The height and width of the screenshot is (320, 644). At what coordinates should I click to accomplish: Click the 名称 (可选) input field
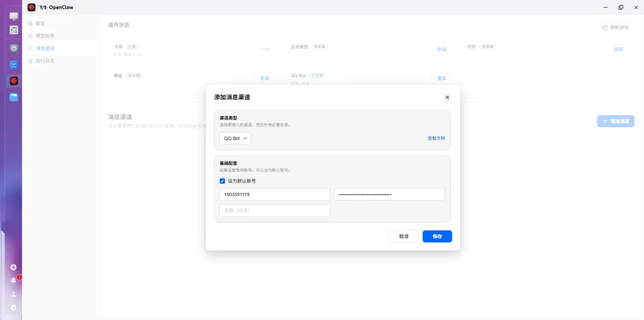[275, 211]
